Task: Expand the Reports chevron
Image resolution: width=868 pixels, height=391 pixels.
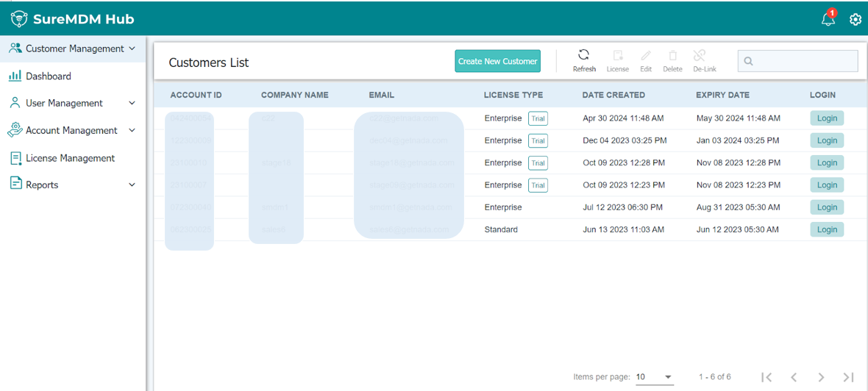Action: click(x=132, y=185)
